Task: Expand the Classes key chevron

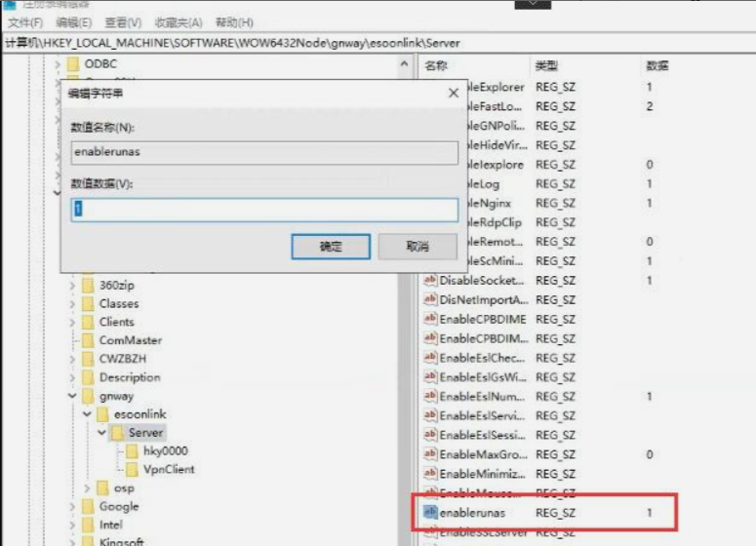Action: pyautogui.click(x=72, y=304)
